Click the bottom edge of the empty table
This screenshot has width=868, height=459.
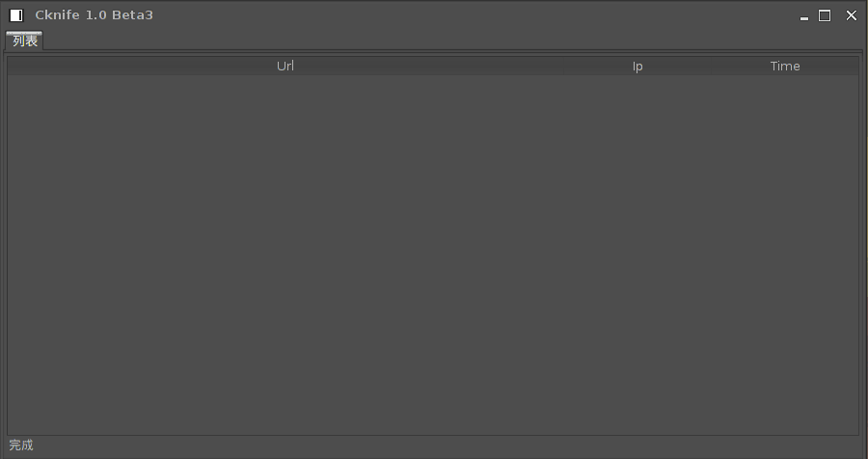(433, 435)
